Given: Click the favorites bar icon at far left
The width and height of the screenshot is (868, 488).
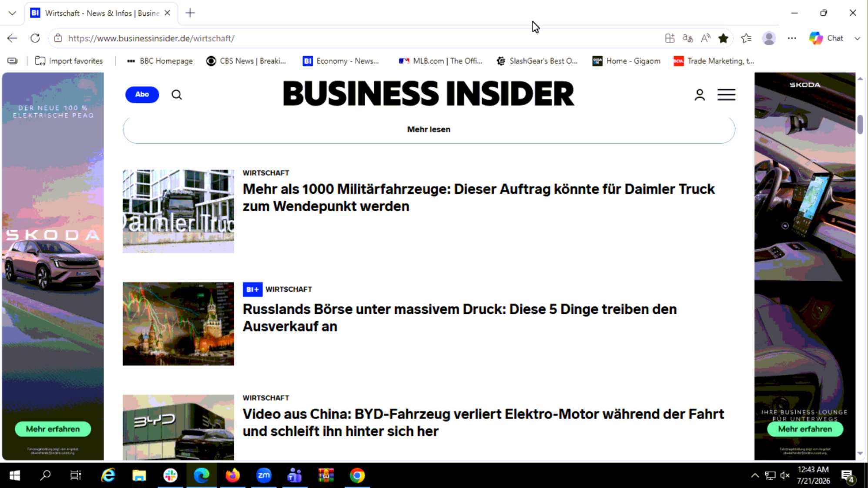Looking at the screenshot, I should pos(13,61).
